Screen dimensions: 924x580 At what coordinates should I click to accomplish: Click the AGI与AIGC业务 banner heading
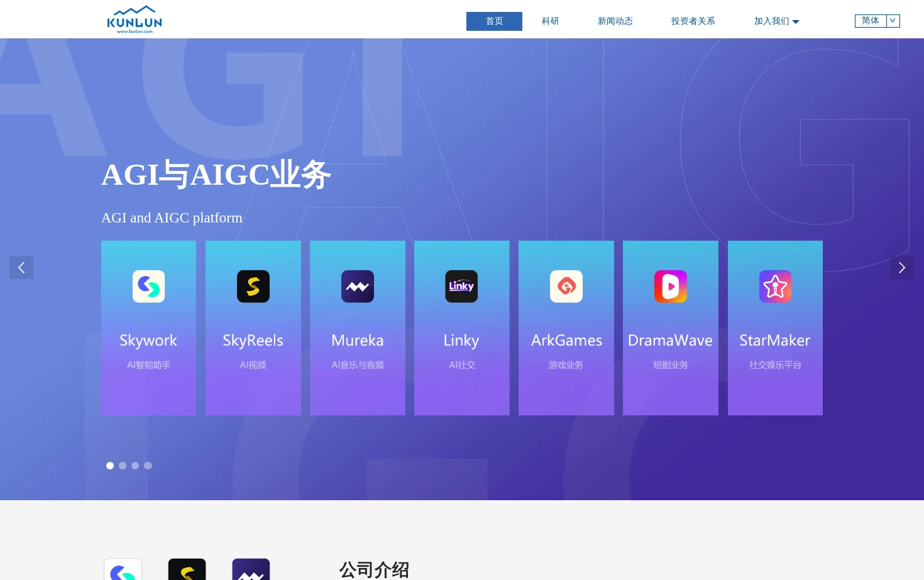(216, 175)
